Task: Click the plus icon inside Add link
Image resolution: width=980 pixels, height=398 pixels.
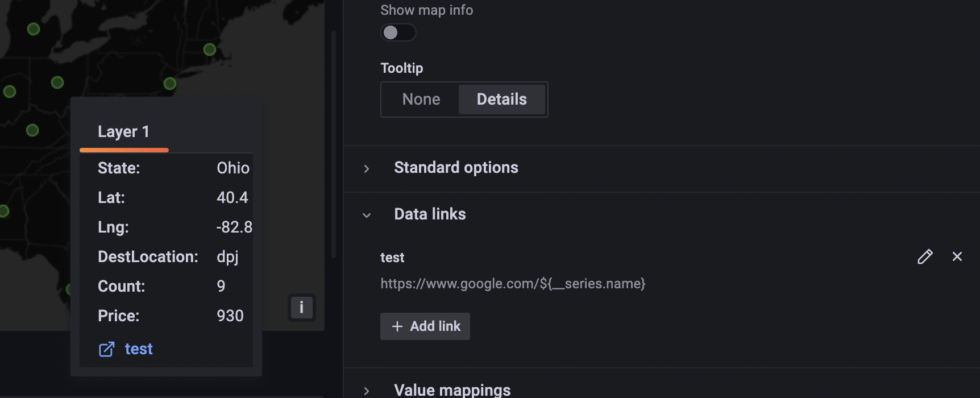Action: [x=397, y=326]
